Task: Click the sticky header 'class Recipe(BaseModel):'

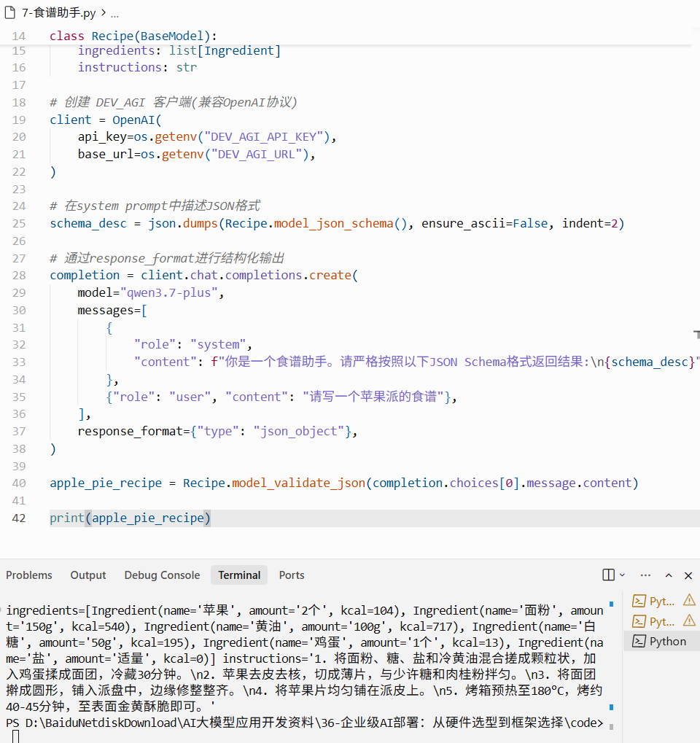Action: coord(133,36)
